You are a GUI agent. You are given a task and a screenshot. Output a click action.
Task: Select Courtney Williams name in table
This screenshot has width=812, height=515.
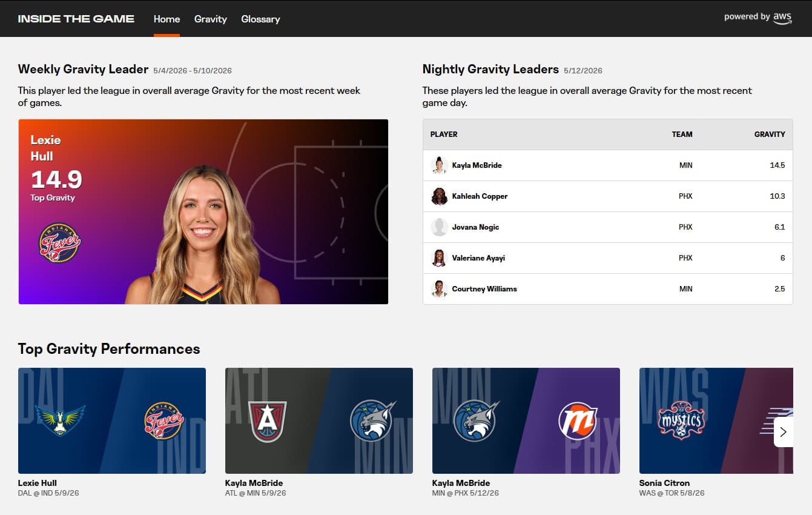484,289
